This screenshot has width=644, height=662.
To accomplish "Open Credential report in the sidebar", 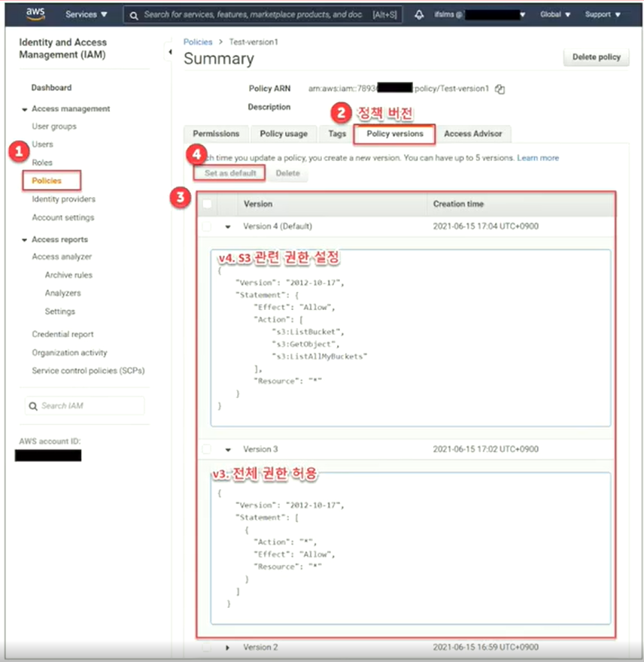I will point(62,334).
